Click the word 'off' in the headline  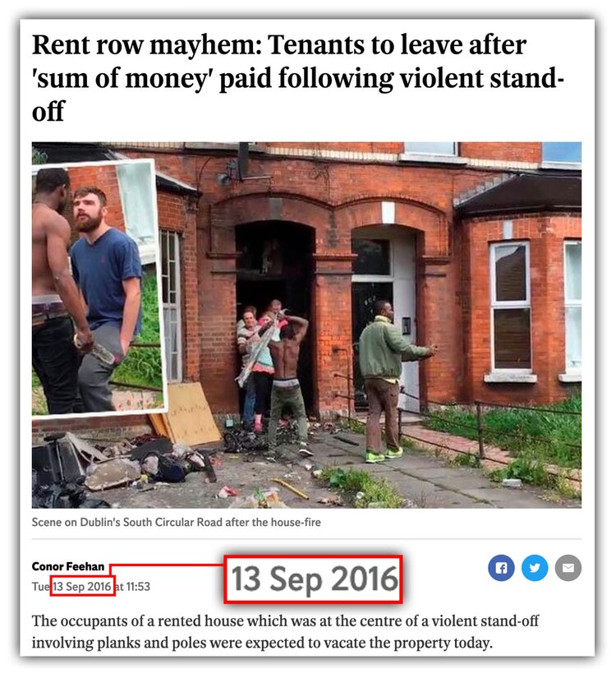tap(48, 112)
